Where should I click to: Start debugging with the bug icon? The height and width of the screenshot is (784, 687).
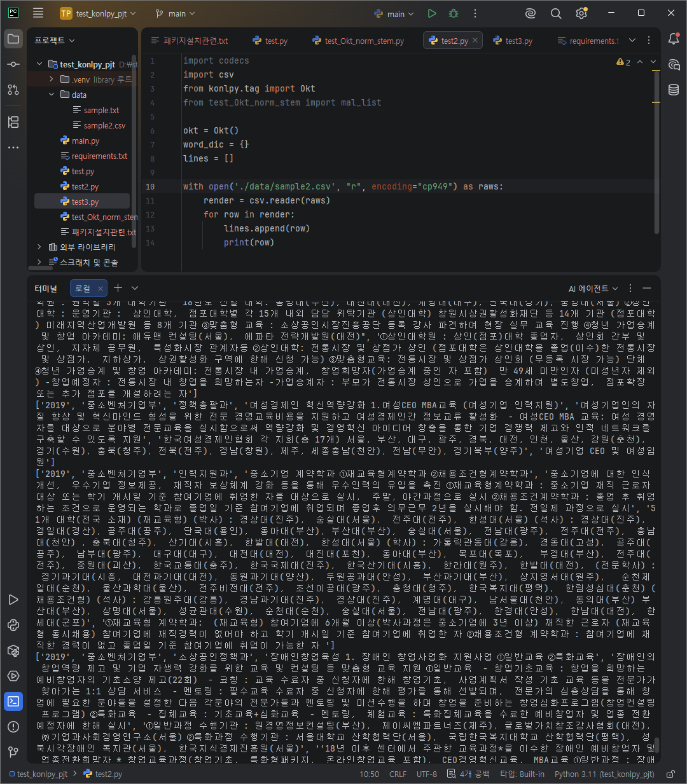pyautogui.click(x=454, y=13)
